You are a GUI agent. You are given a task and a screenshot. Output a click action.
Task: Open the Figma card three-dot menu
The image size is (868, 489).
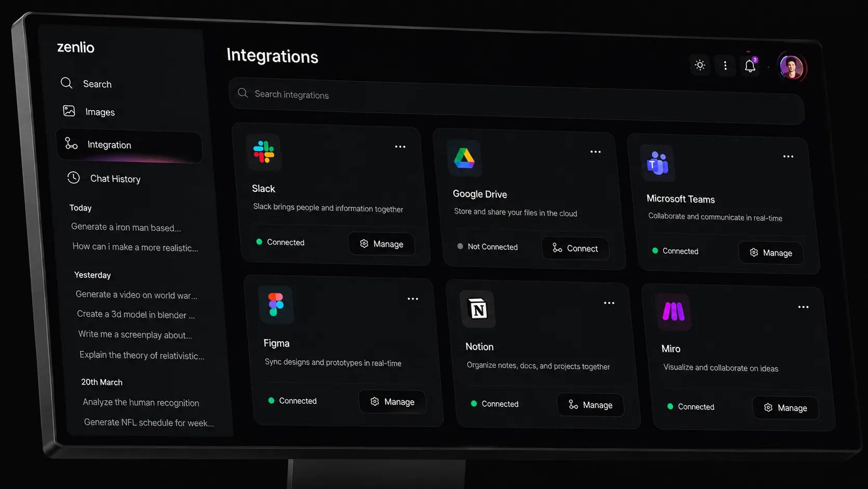pos(413,299)
